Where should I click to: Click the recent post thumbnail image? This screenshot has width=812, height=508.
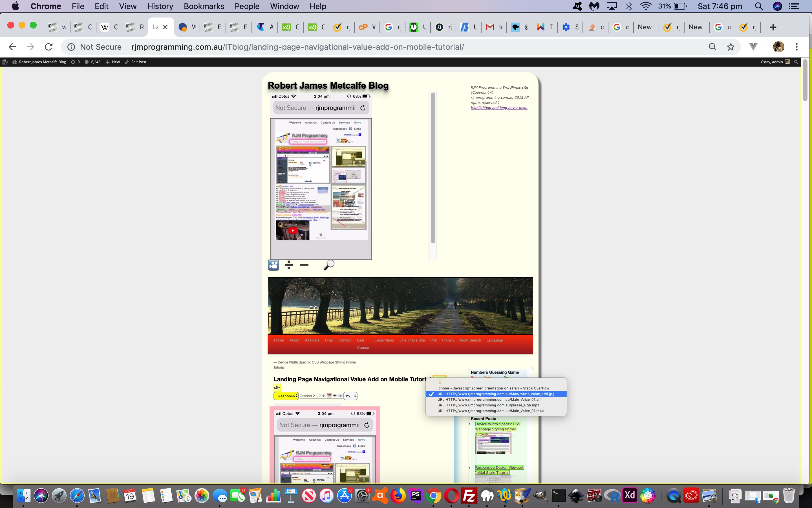(x=493, y=444)
